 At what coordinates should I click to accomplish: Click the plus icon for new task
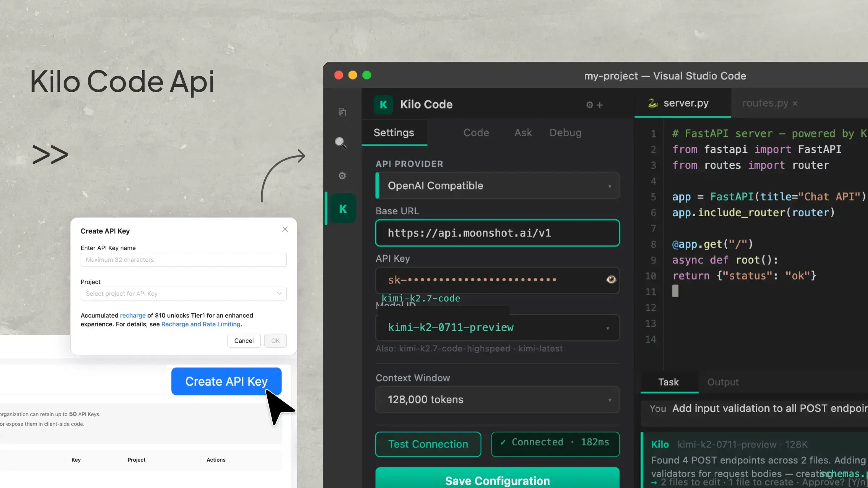(x=600, y=105)
